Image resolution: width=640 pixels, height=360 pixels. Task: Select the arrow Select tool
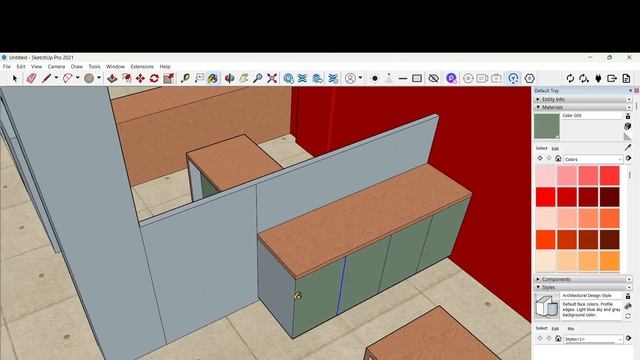tap(15, 78)
